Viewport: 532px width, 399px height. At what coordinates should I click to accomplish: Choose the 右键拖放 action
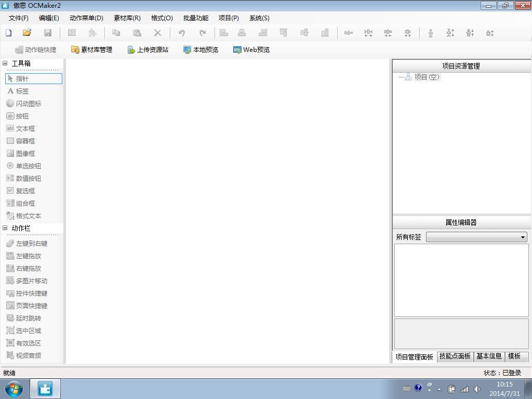24,269
